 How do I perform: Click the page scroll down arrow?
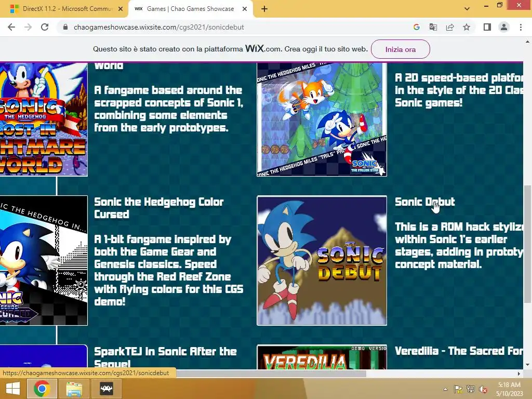[x=527, y=365]
